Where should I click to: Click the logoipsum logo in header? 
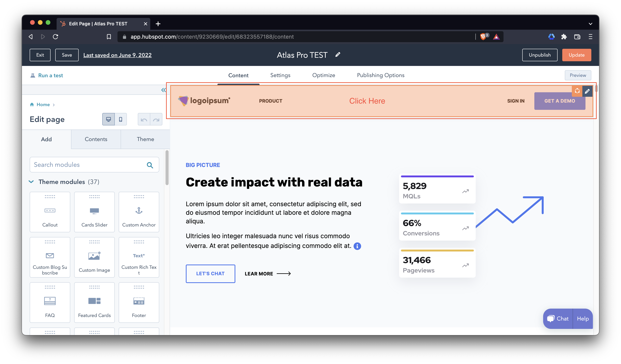204,101
